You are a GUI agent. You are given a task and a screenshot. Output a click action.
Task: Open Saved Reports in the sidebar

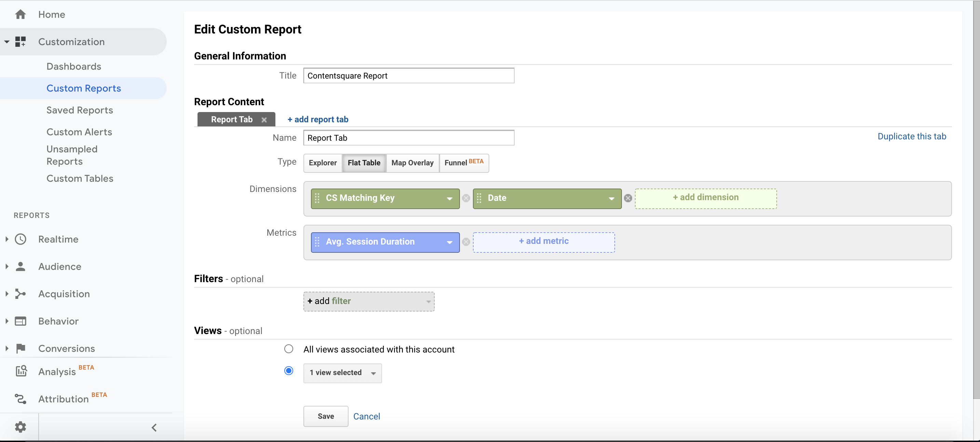click(x=80, y=110)
